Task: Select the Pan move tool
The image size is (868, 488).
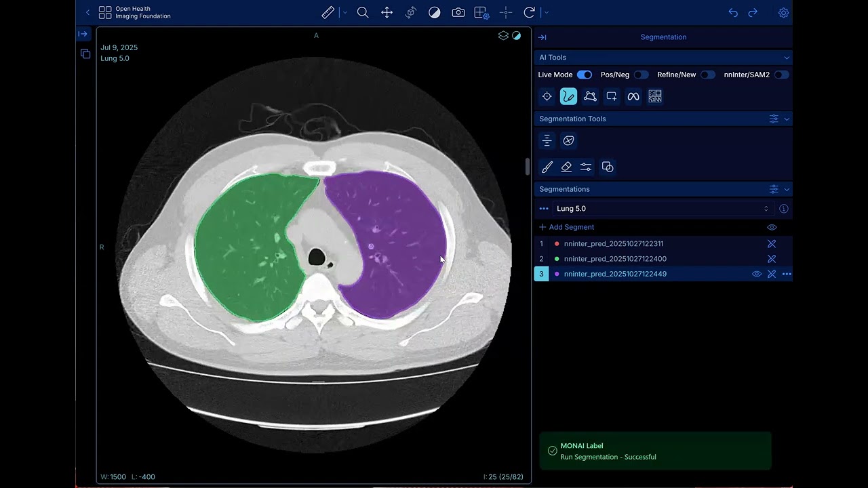Action: (387, 12)
